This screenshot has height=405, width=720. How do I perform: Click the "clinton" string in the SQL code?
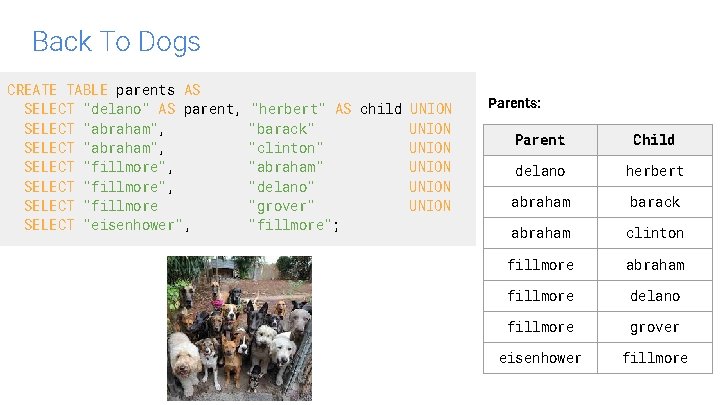pos(285,148)
